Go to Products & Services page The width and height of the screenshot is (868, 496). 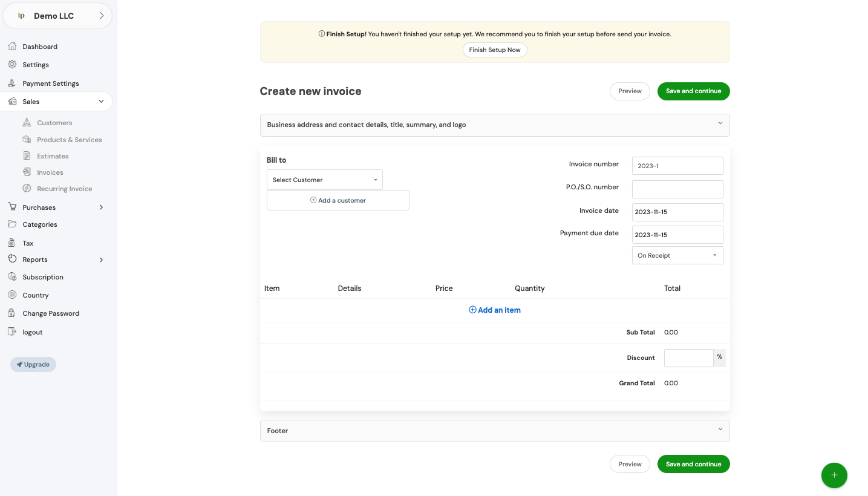point(69,140)
